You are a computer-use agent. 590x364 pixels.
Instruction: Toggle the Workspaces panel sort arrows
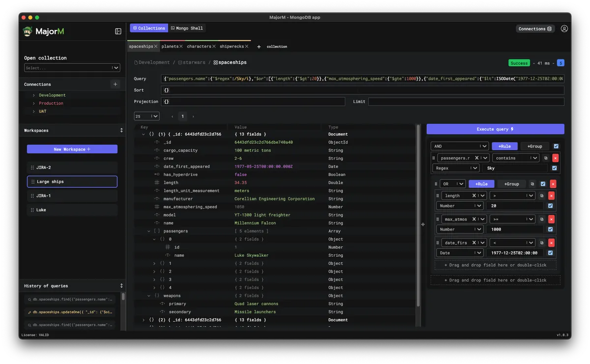tap(121, 130)
